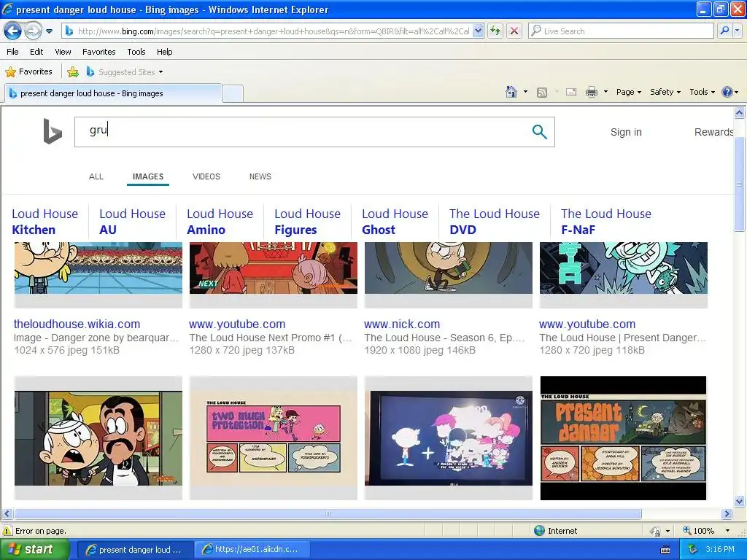Select Loud House AU suggestion

coord(132,222)
